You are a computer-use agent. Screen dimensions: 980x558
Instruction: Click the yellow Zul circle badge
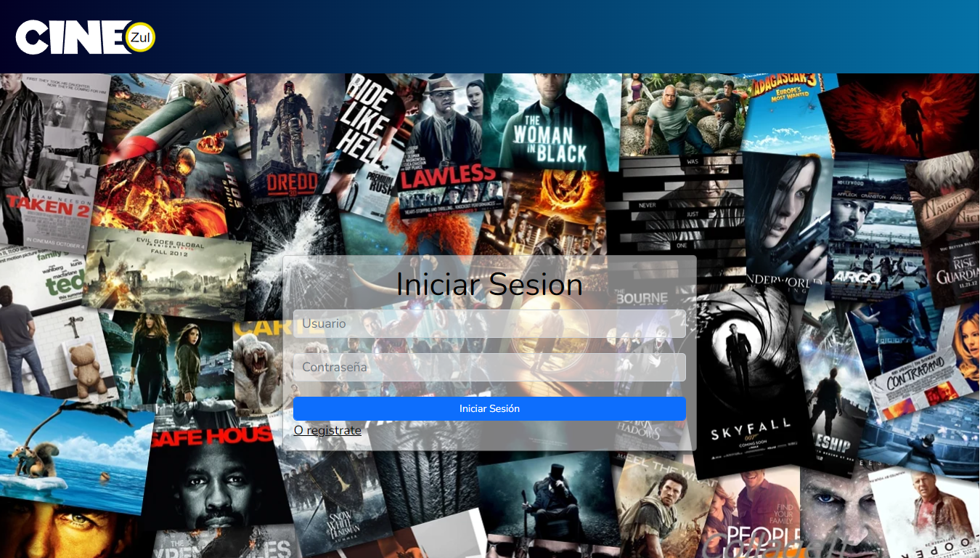pyautogui.click(x=140, y=38)
